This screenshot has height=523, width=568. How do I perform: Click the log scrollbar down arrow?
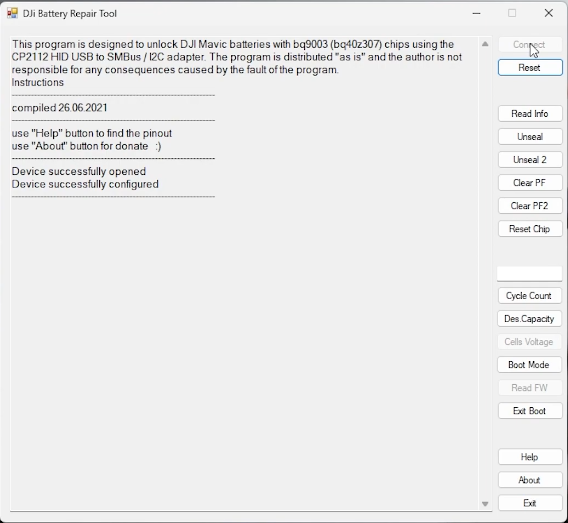point(485,504)
